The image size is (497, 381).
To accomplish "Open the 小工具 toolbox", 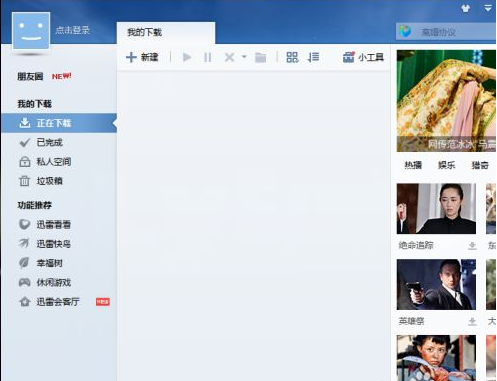I will tap(363, 57).
